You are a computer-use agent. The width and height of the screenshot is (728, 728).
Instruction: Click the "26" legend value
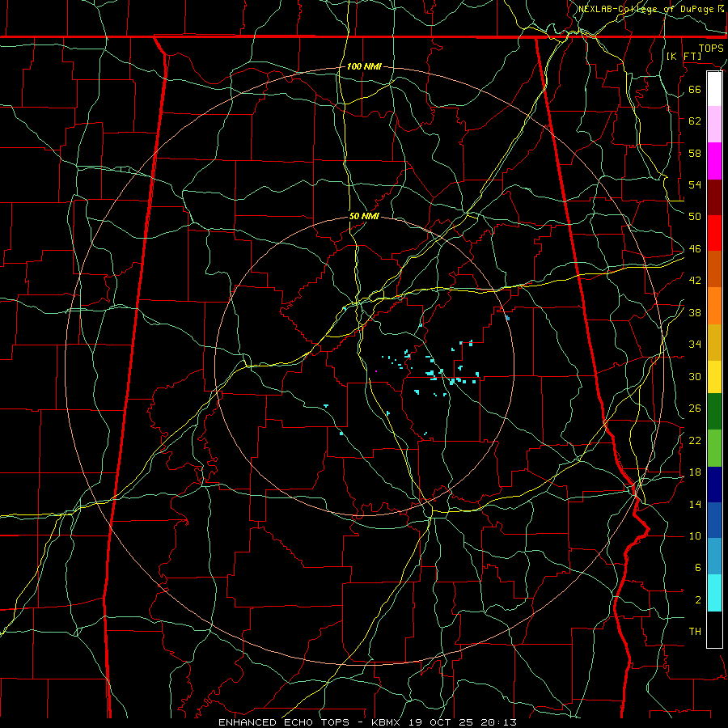point(695,408)
